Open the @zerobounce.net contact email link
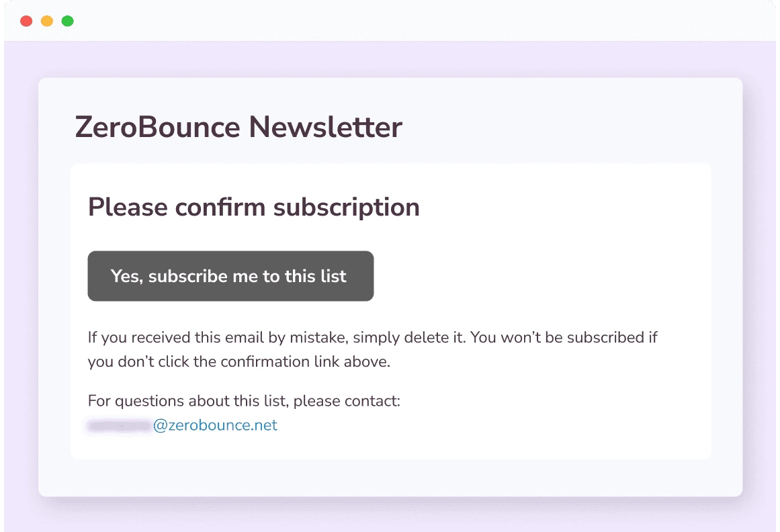This screenshot has width=780, height=532. click(217, 425)
